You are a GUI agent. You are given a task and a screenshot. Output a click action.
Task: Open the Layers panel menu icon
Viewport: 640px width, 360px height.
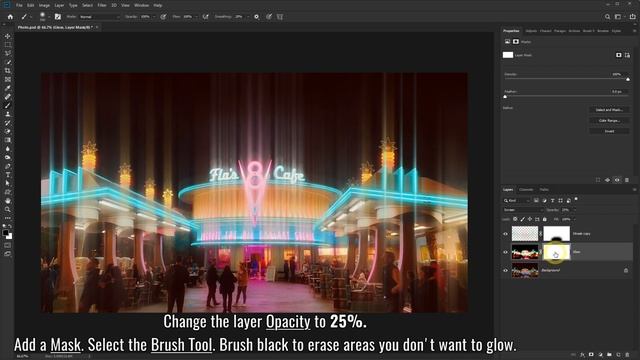[x=634, y=190]
